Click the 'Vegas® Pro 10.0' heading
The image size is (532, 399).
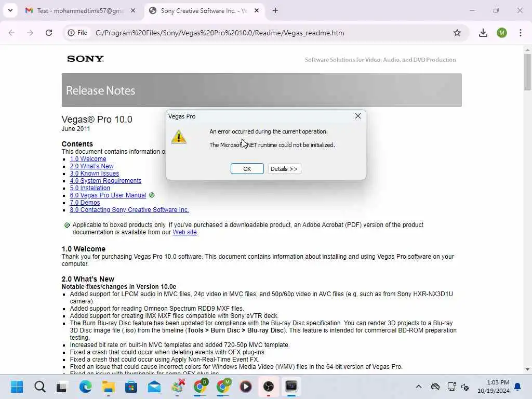pos(97,119)
